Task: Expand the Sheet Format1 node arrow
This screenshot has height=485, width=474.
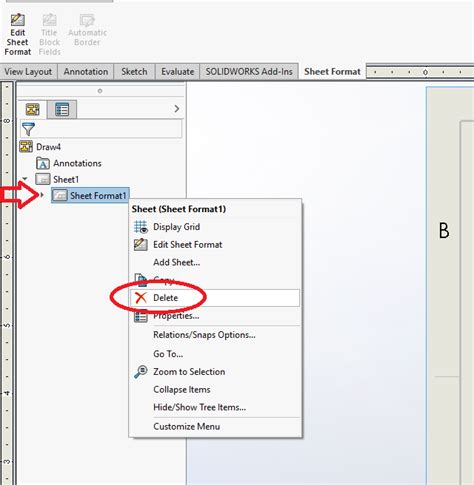Action: coord(42,195)
